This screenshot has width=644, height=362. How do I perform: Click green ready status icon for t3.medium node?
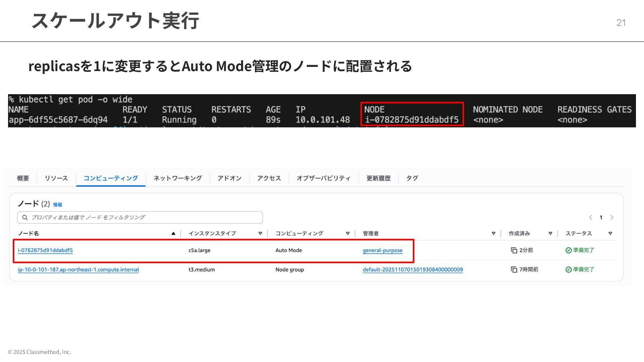[569, 269]
